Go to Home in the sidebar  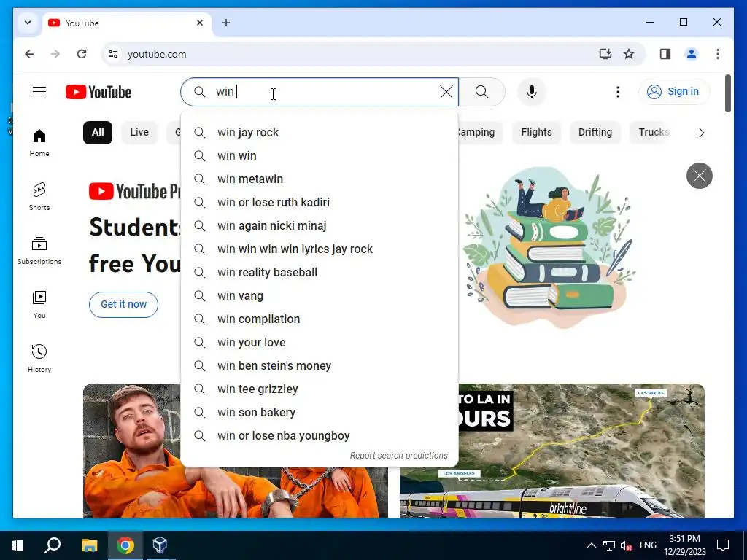[x=39, y=143]
